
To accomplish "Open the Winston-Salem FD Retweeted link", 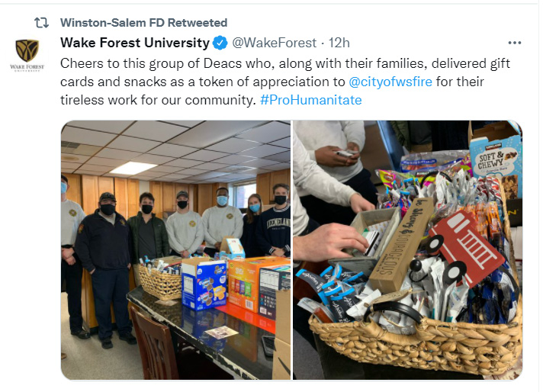I will (x=143, y=23).
